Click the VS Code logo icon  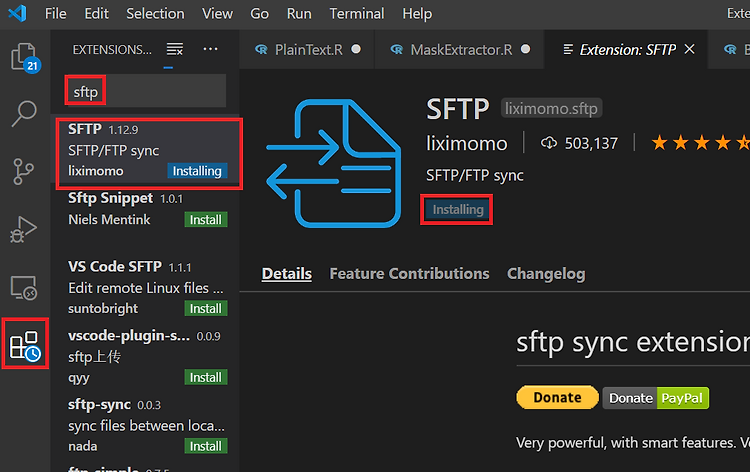pos(18,13)
